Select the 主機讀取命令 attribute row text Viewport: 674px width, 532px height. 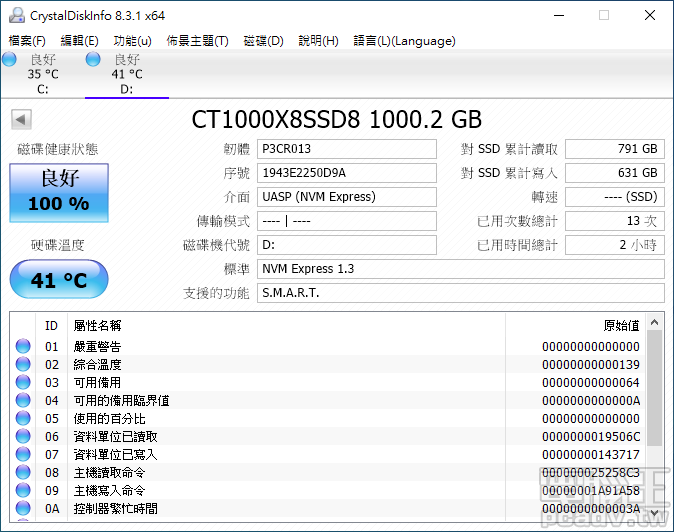pyautogui.click(x=110, y=473)
